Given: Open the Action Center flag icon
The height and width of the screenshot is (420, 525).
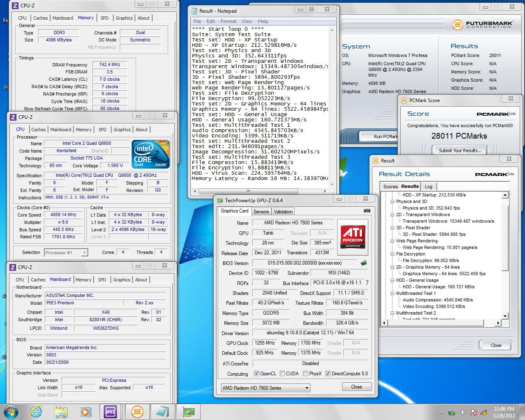Looking at the screenshot, I should (475, 412).
